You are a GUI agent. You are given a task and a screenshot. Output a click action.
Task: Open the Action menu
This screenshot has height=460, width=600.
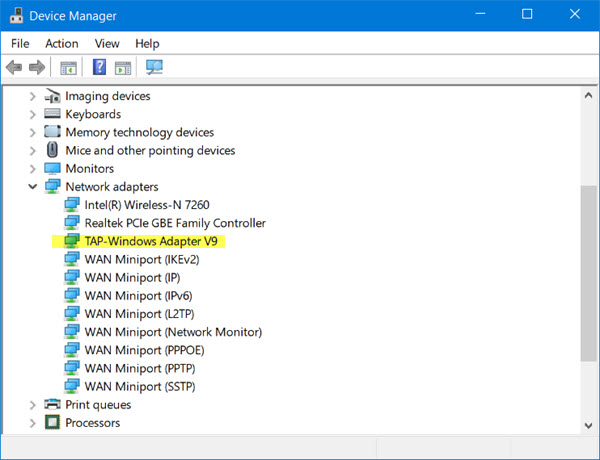click(62, 44)
